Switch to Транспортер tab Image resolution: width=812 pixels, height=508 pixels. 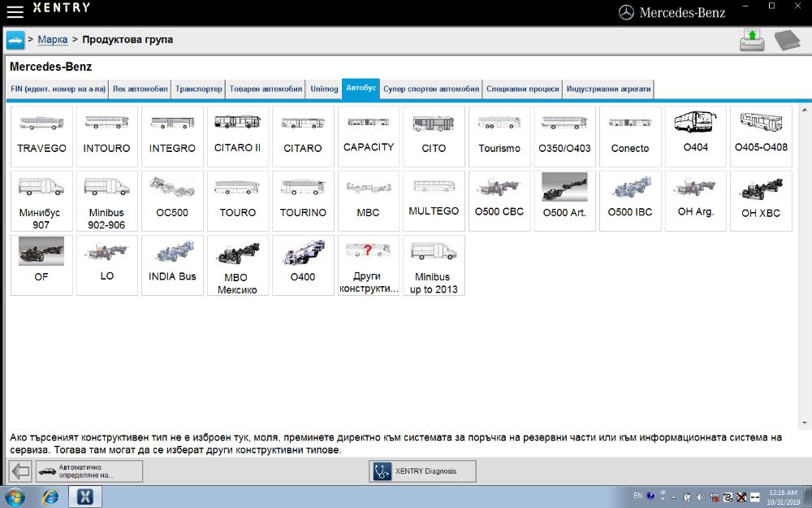point(198,89)
